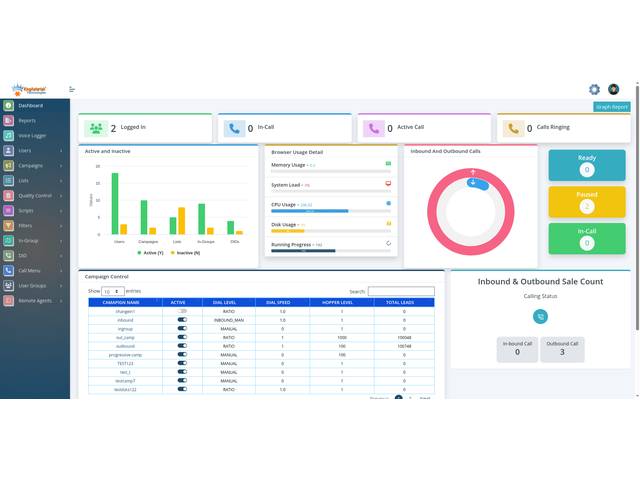Disable the inbound campaign active toggle

(x=182, y=320)
